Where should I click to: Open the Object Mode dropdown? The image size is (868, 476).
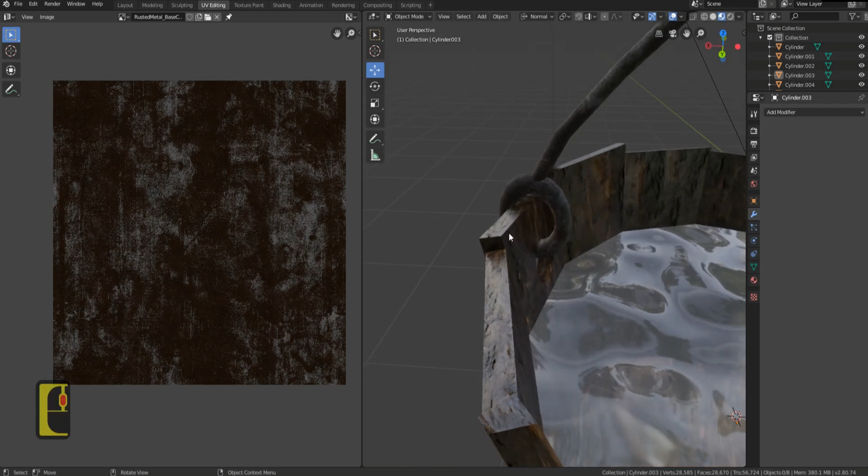407,16
